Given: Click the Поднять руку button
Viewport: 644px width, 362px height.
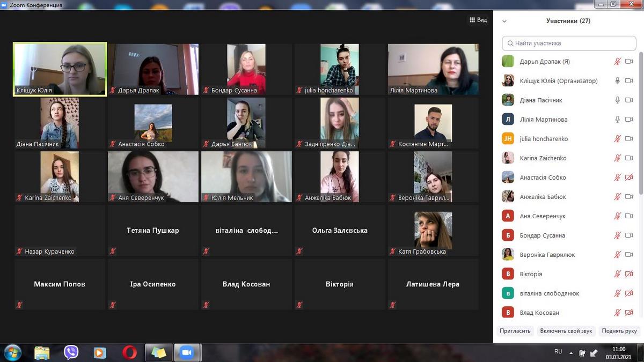Looking at the screenshot, I should tap(619, 331).
